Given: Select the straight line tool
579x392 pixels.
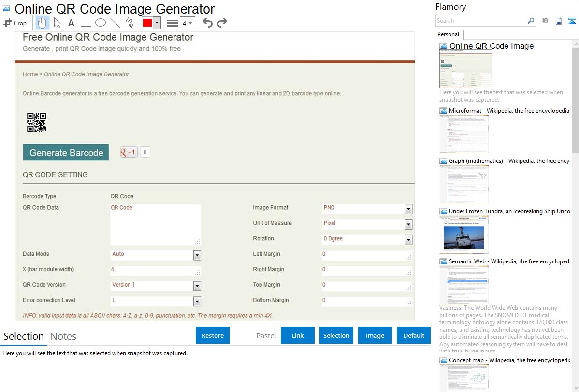Looking at the screenshot, I should pyautogui.click(x=115, y=23).
